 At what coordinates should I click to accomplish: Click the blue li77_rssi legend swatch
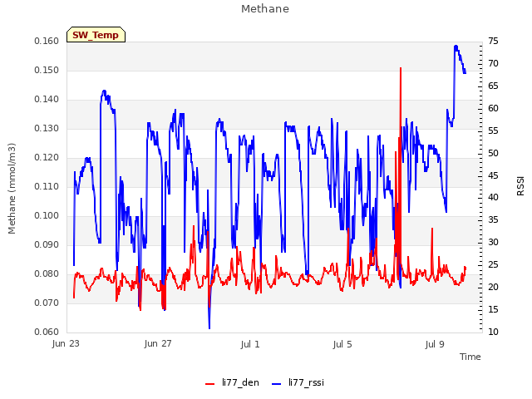click(x=277, y=384)
